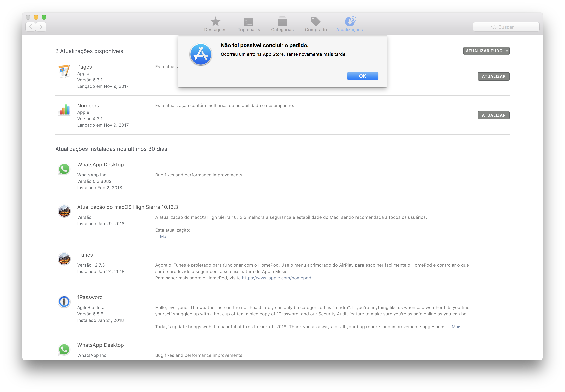Screen dimensions: 565x392
Task: Click the iTunes update icon
Action: tap(64, 259)
